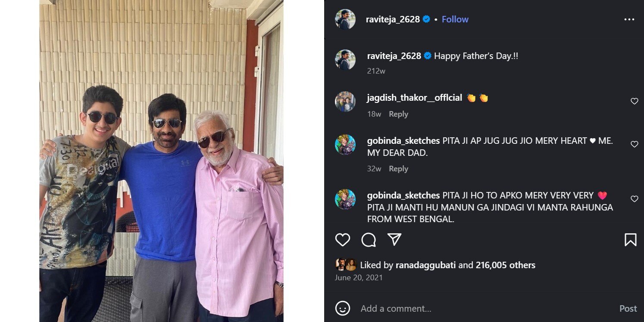View the 216,005 others likes list

tap(505, 265)
